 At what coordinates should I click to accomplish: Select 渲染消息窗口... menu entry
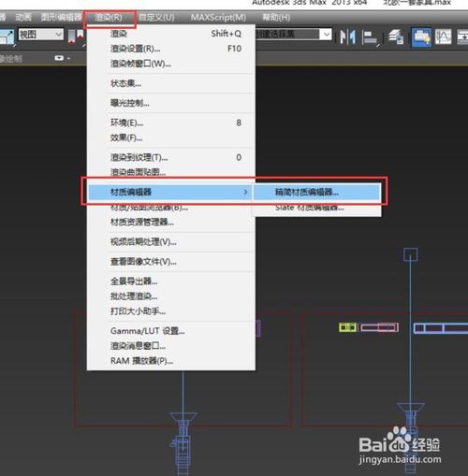tap(171, 346)
